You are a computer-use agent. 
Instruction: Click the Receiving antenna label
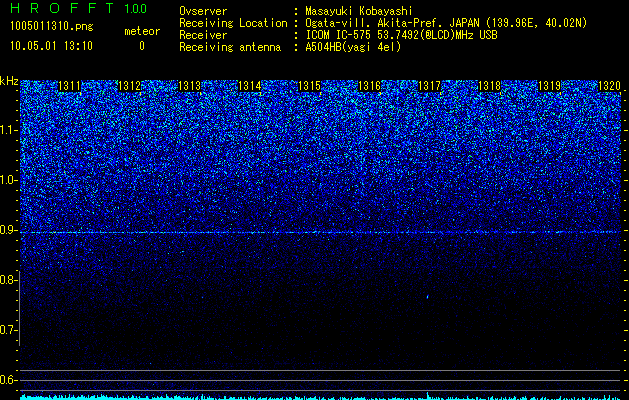pos(230,47)
